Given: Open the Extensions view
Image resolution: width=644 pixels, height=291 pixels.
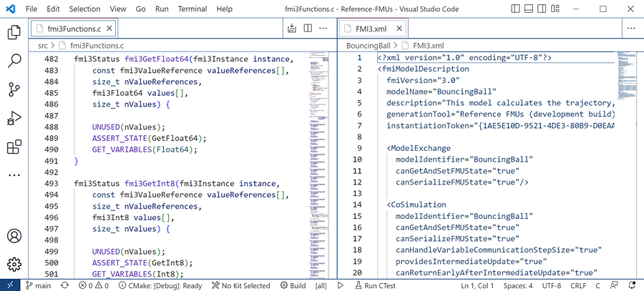Looking at the screenshot, I should 14,147.
